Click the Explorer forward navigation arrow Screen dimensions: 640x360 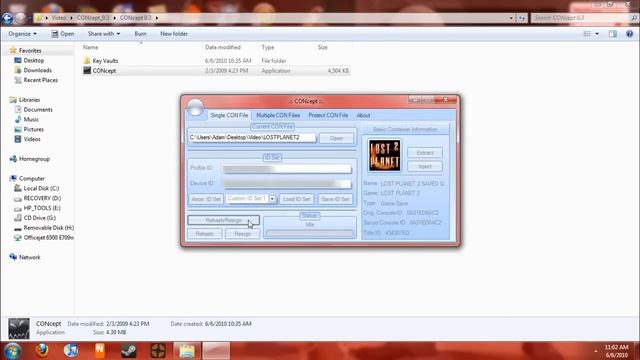point(20,18)
